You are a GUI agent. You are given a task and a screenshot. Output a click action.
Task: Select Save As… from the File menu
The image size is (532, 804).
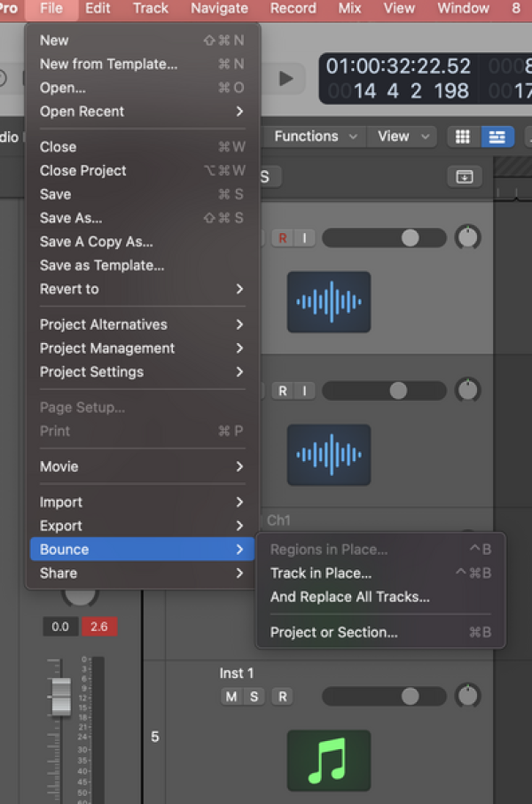coord(71,218)
